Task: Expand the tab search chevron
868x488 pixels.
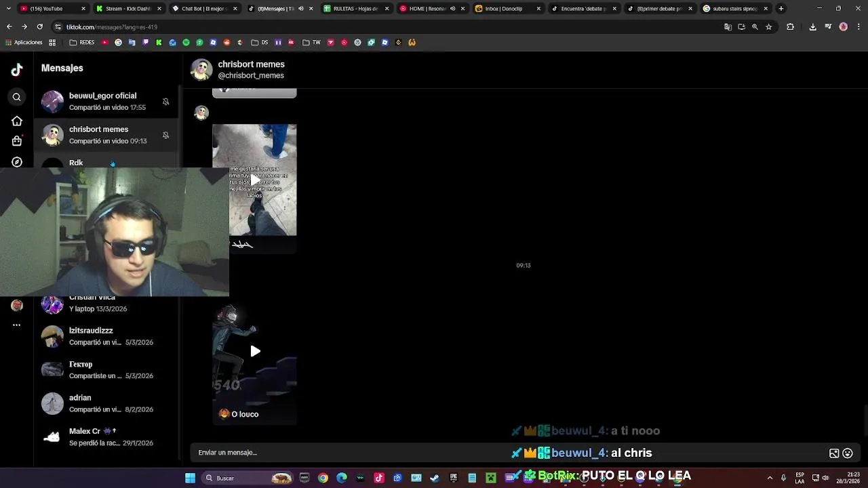Action: 9,9
